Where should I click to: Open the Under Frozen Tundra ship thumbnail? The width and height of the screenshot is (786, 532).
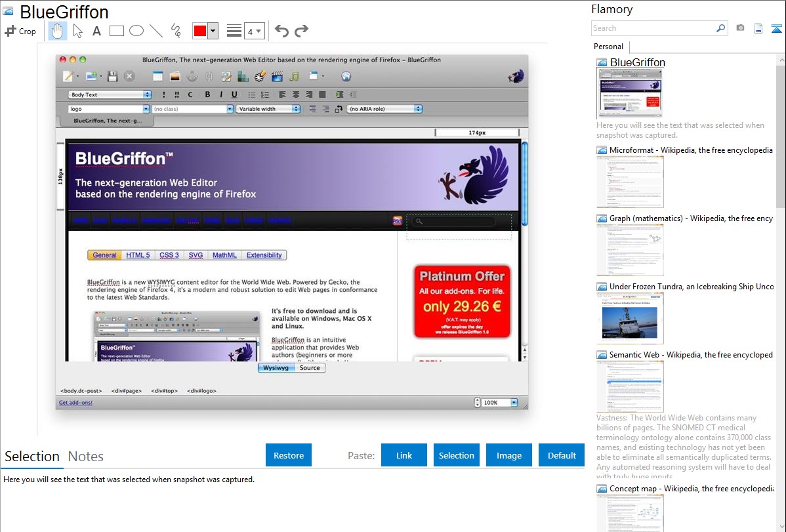[630, 318]
